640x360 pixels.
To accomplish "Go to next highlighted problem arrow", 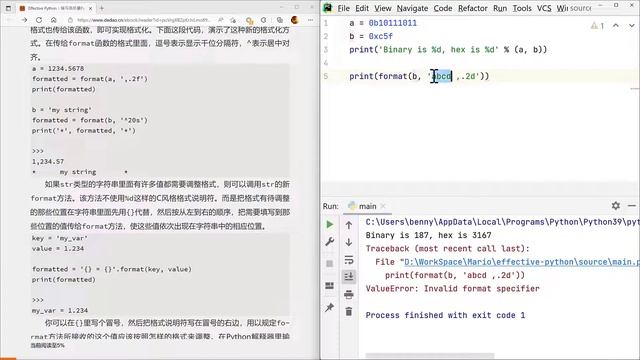I will [x=632, y=25].
